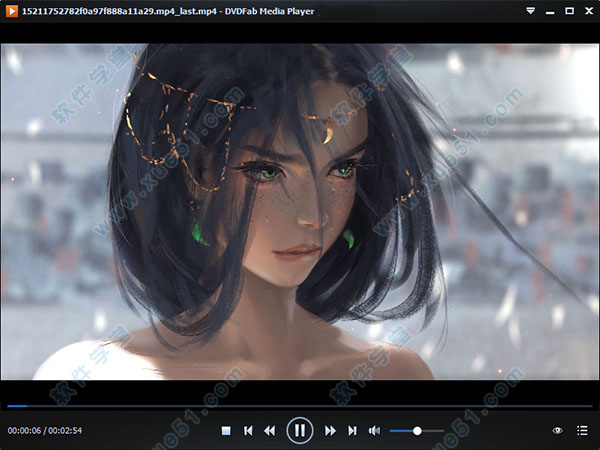
Task: Stop the video playback
Action: (x=226, y=431)
